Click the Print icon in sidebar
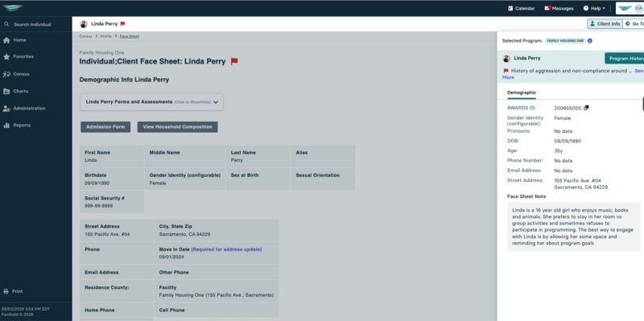Viewport: 644px width, 321px height. [x=6, y=291]
